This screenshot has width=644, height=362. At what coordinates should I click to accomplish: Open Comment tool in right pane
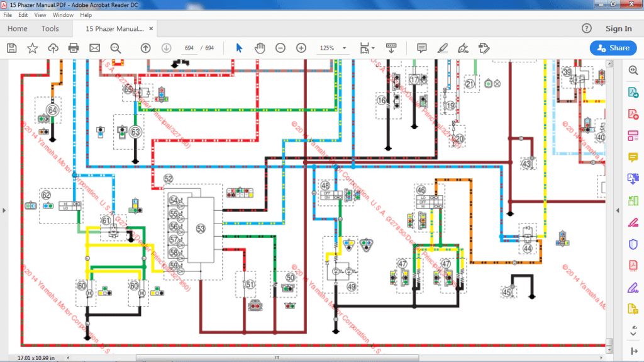[633, 157]
